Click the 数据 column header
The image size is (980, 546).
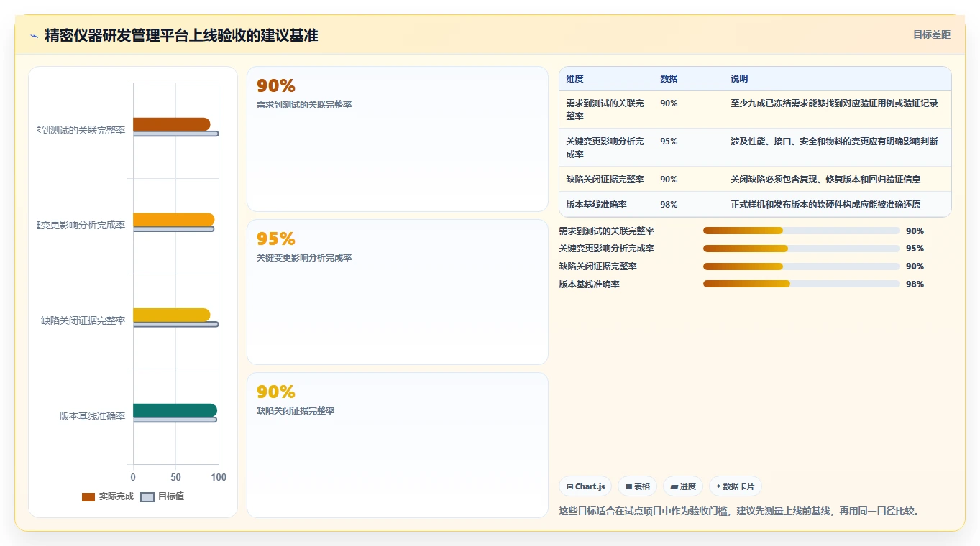click(x=669, y=78)
